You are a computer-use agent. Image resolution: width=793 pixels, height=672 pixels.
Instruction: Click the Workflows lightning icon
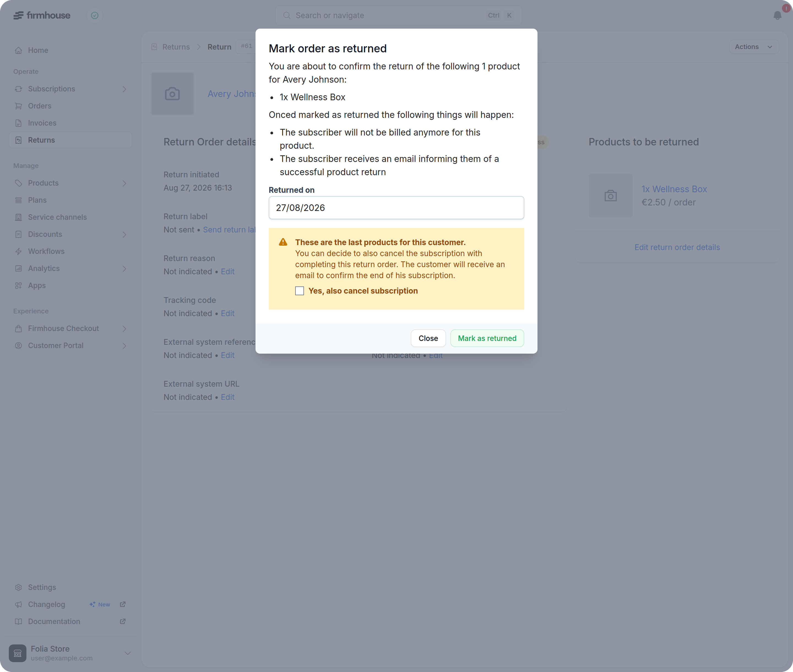[x=18, y=251]
